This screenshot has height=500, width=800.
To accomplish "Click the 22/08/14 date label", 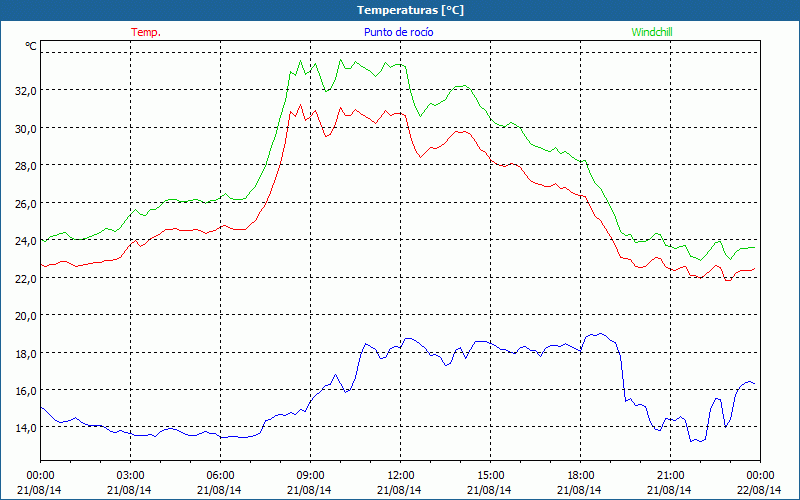I will coord(759,490).
